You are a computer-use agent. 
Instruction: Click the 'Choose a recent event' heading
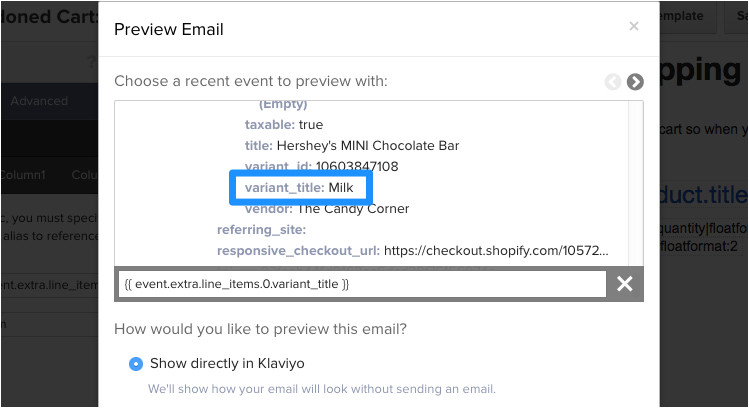tap(250, 81)
